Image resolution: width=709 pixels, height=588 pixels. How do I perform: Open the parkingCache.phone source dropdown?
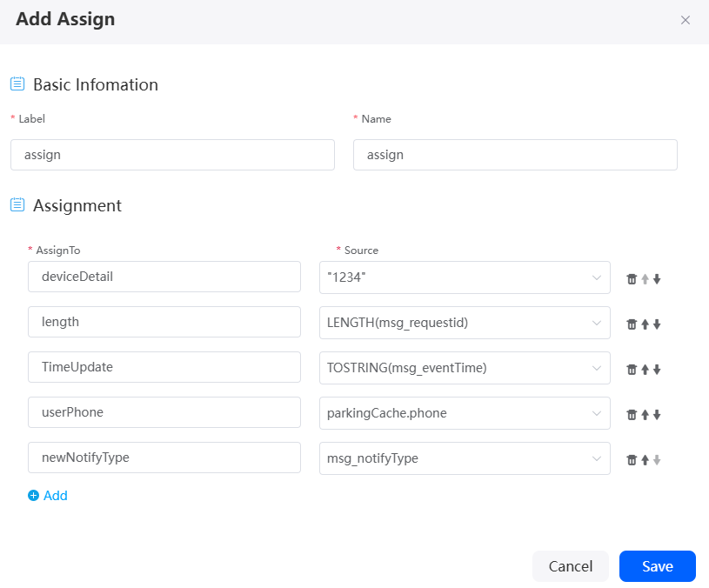465,413
